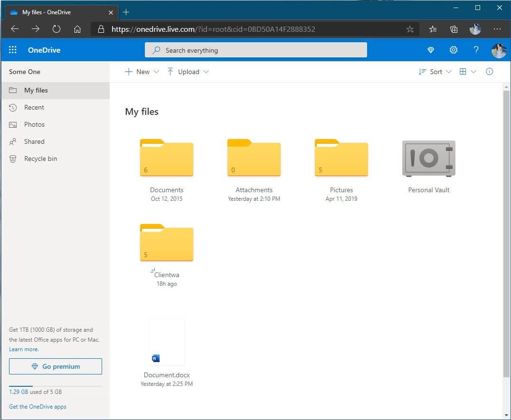Open the help question mark icon

point(476,50)
